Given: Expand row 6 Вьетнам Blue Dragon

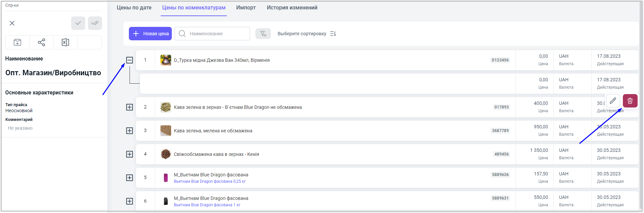Looking at the screenshot, I should click(130, 201).
